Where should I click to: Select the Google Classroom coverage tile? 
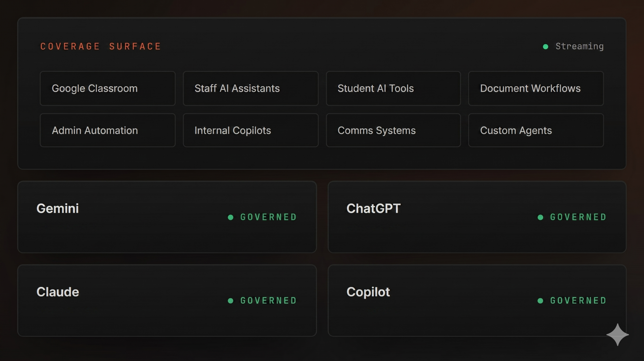(x=108, y=88)
